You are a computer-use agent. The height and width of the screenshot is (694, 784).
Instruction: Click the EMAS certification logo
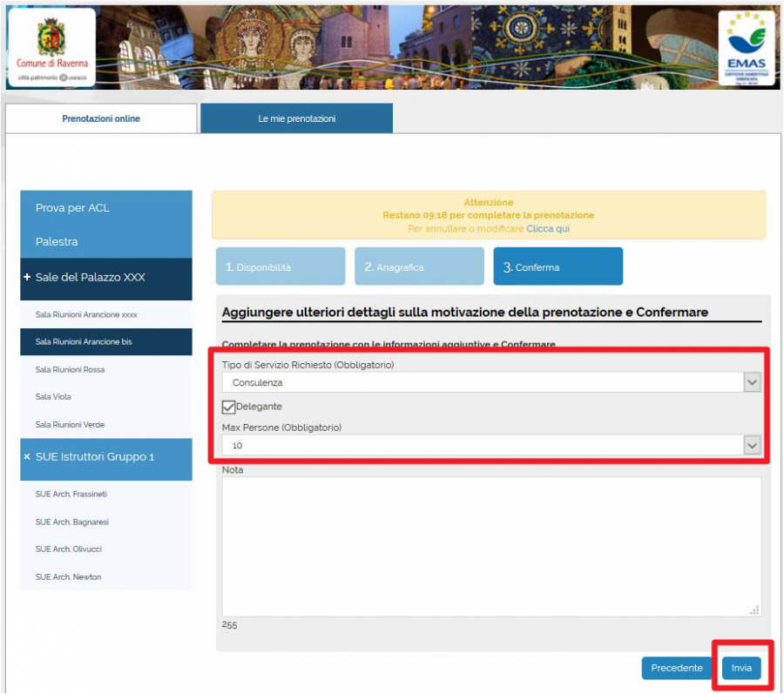(746, 48)
